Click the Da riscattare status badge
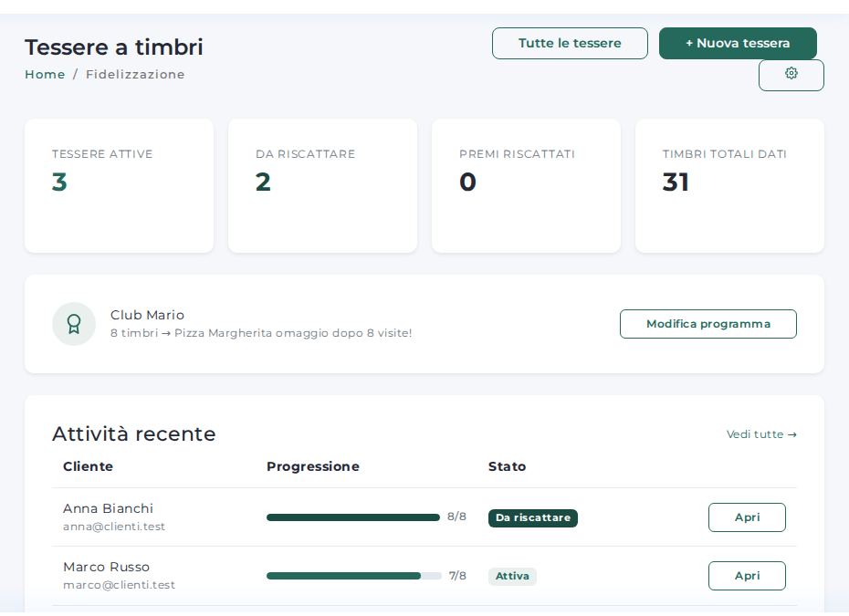Viewport: 849px width, 616px height. pyautogui.click(x=533, y=517)
